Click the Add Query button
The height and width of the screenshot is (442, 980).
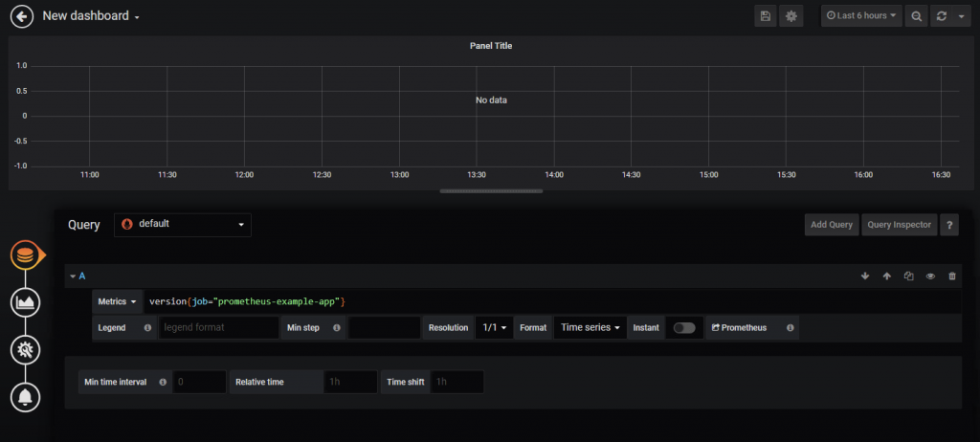(x=832, y=225)
